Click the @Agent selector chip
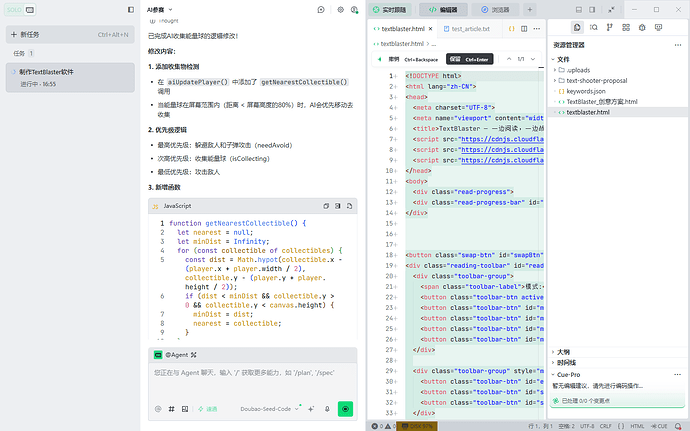 point(175,355)
